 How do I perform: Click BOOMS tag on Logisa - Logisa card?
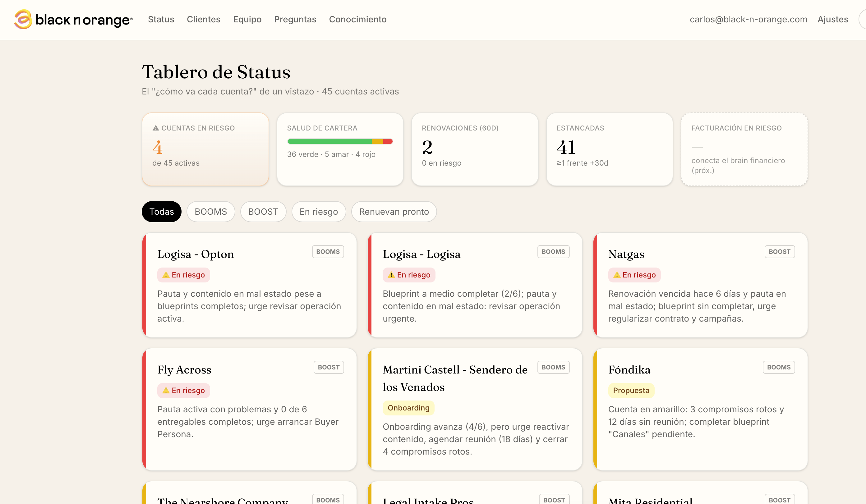click(553, 251)
